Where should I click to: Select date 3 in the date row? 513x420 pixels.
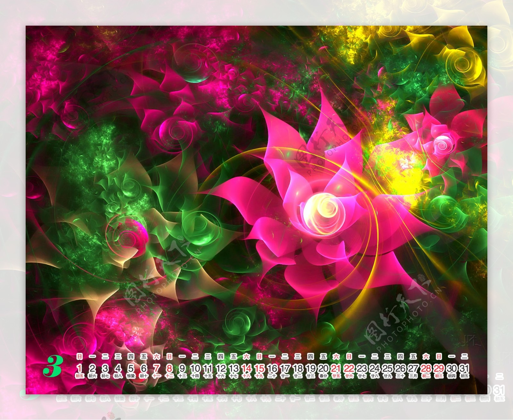(x=105, y=368)
